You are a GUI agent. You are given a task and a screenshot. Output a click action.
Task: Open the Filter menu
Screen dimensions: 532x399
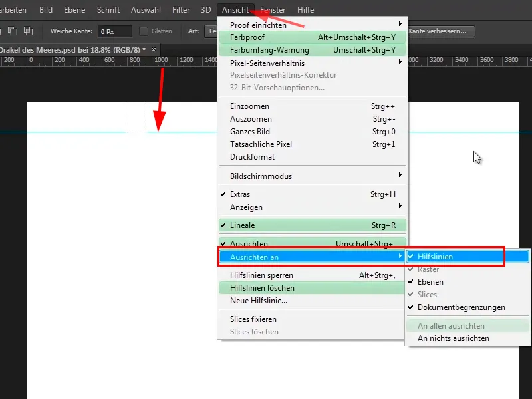[181, 10]
